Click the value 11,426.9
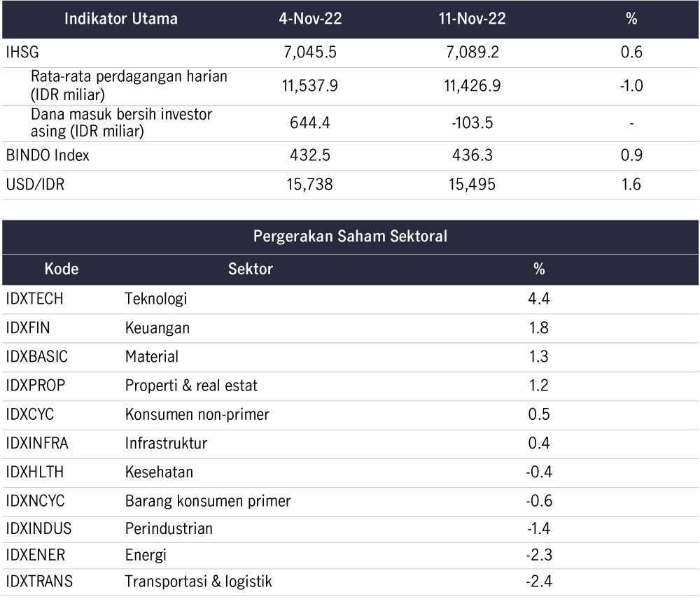 [x=472, y=85]
